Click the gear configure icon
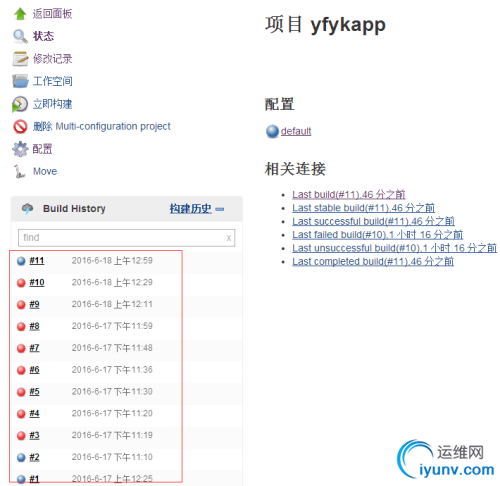Image resolution: width=500 pixels, height=486 pixels. click(20, 149)
